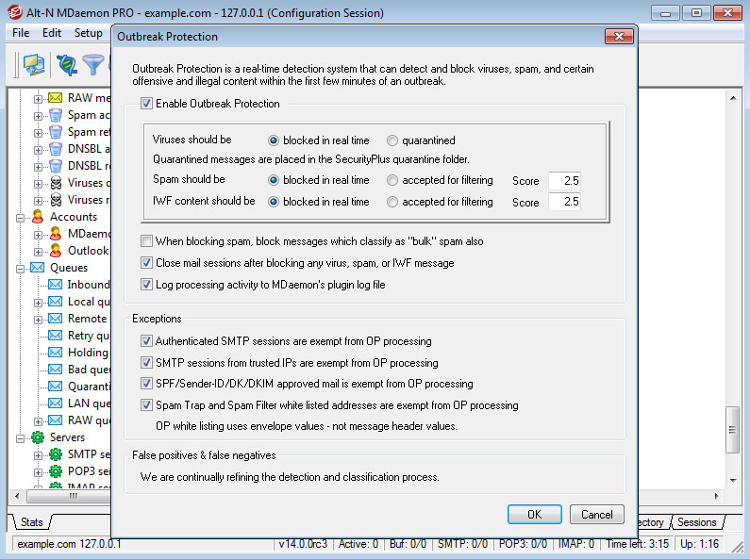Click the Spam Score input field
750x560 pixels.
pyautogui.click(x=564, y=180)
